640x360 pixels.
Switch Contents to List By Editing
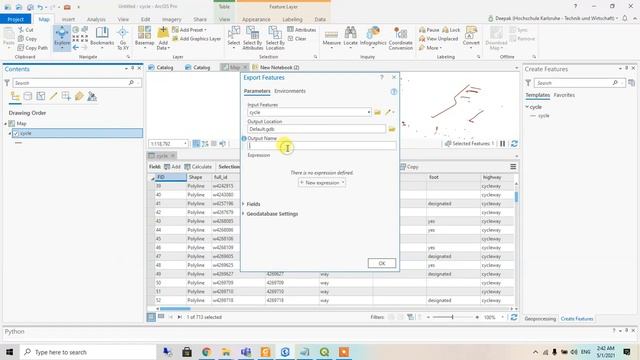tap(53, 96)
